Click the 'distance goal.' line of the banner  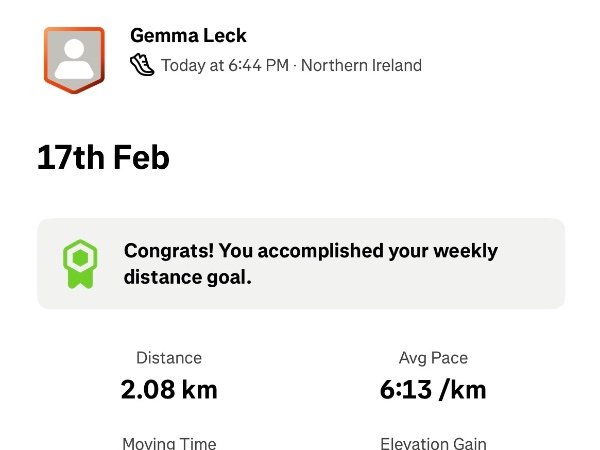(x=187, y=277)
